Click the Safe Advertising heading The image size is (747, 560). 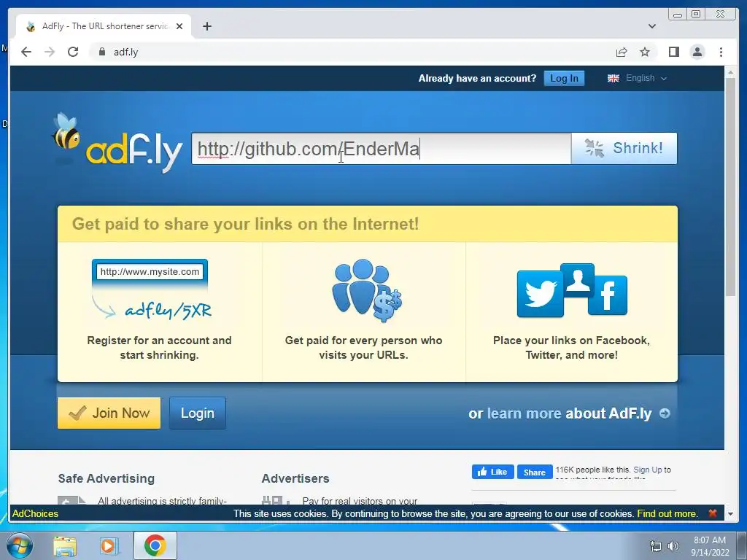(107, 478)
